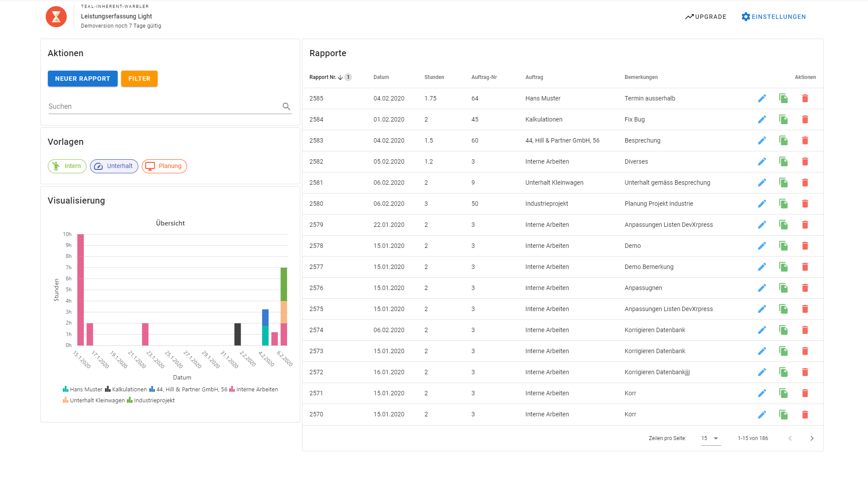
Task: Edit rapport 2577 Demo Bemerkung
Action: (762, 267)
